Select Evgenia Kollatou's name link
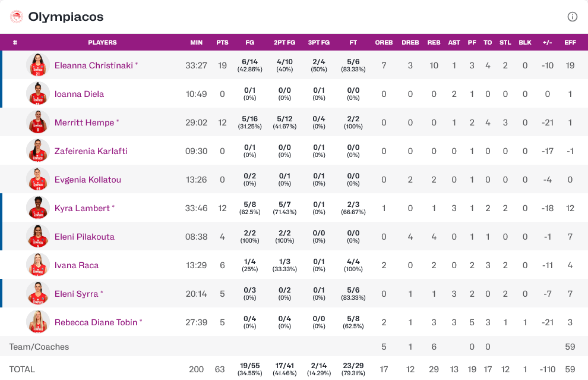Viewport: 588px width, 380px height. (x=88, y=180)
